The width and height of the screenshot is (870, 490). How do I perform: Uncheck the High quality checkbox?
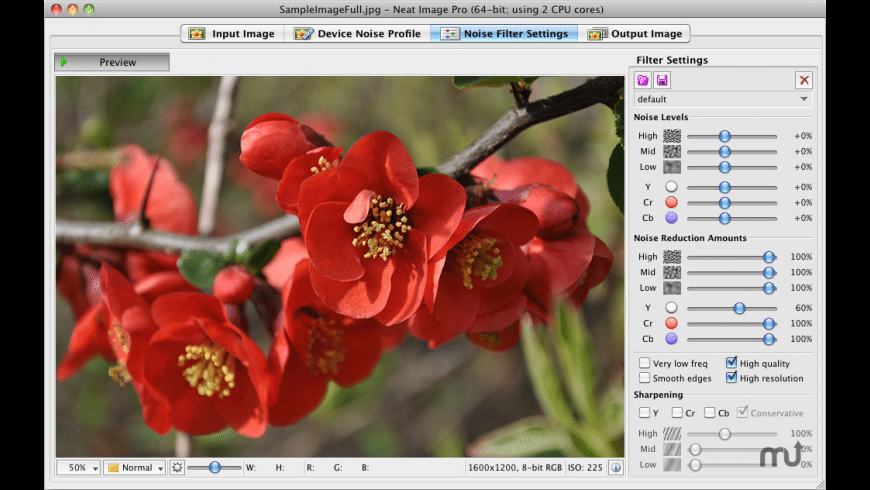click(x=732, y=363)
